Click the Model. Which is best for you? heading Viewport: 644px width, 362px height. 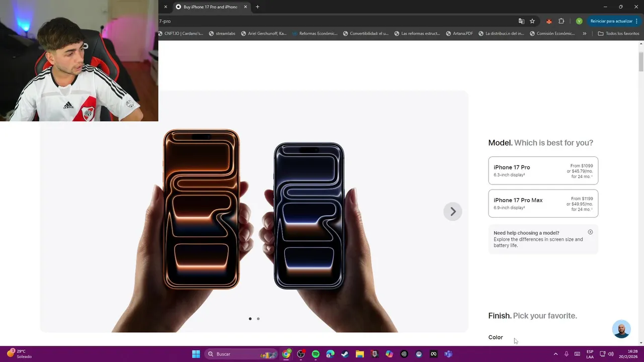(540, 143)
